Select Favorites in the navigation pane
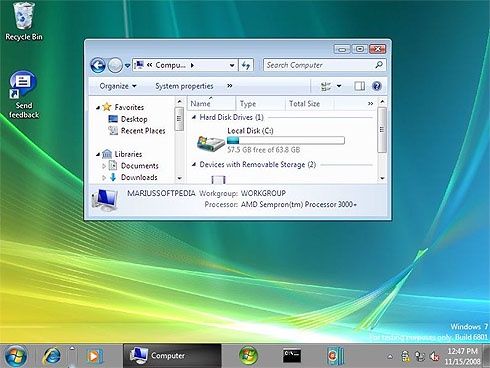 [x=129, y=107]
